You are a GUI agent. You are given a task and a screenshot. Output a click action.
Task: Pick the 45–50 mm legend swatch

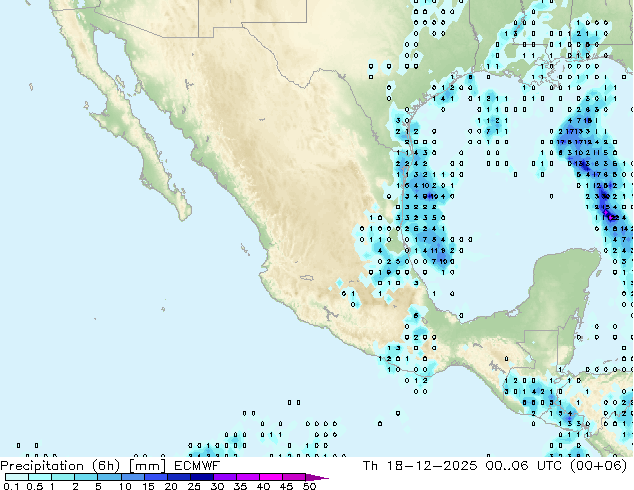coord(294,477)
